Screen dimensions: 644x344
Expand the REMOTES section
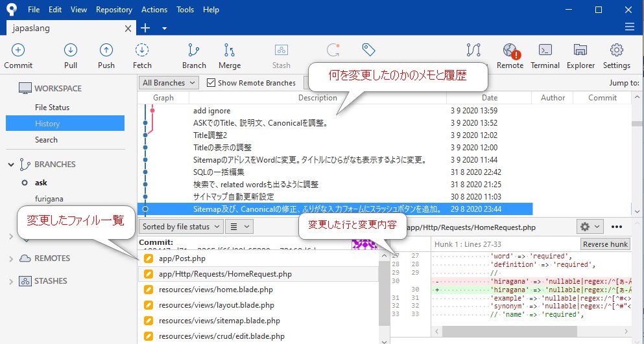(11, 258)
